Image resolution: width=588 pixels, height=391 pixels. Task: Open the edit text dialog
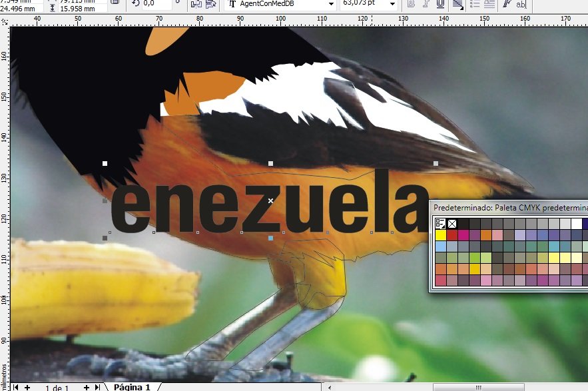click(x=521, y=4)
